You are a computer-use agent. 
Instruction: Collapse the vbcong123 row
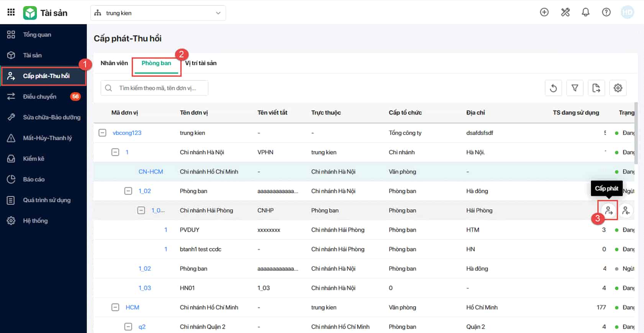tap(102, 133)
